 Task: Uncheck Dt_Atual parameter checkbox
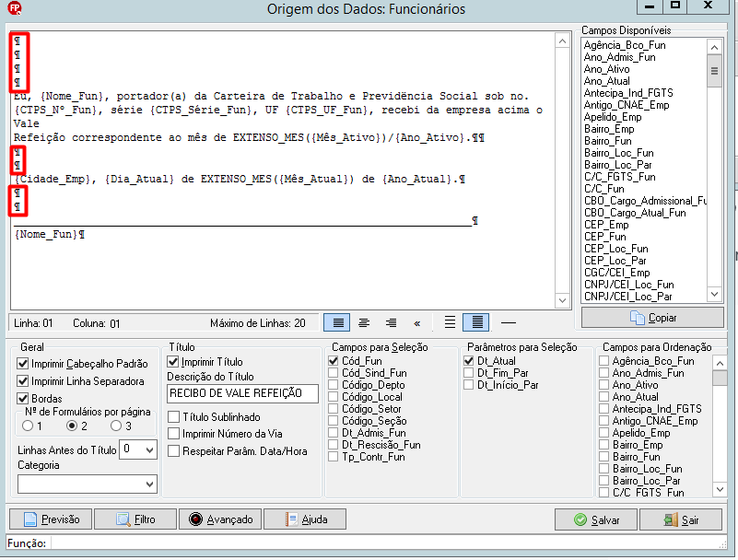point(468,361)
